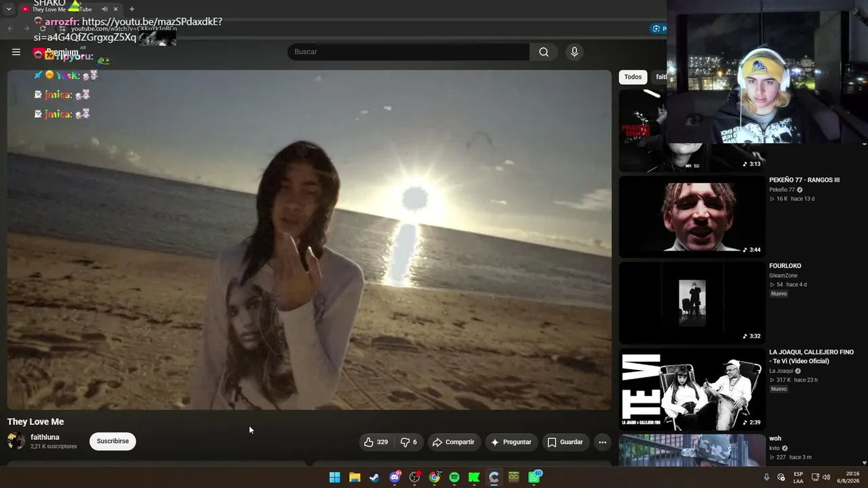The width and height of the screenshot is (868, 488).
Task: Open Google Chrome from the taskbar
Action: coord(435,477)
